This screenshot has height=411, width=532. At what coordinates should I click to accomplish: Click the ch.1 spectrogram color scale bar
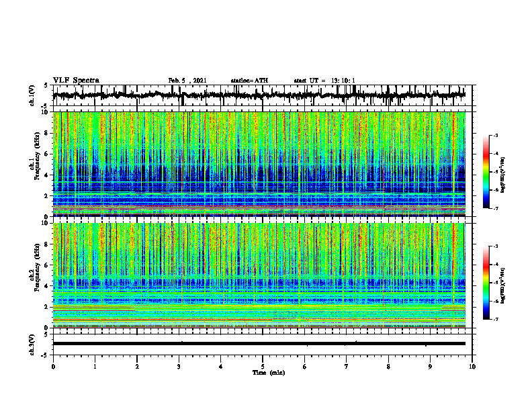(x=486, y=172)
